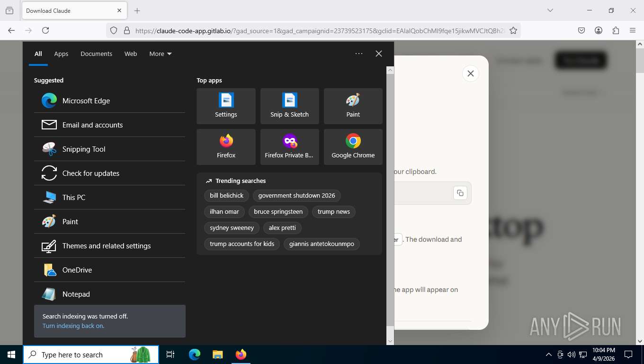Open search panel options ellipsis
The image size is (644, 364).
[x=359, y=54]
